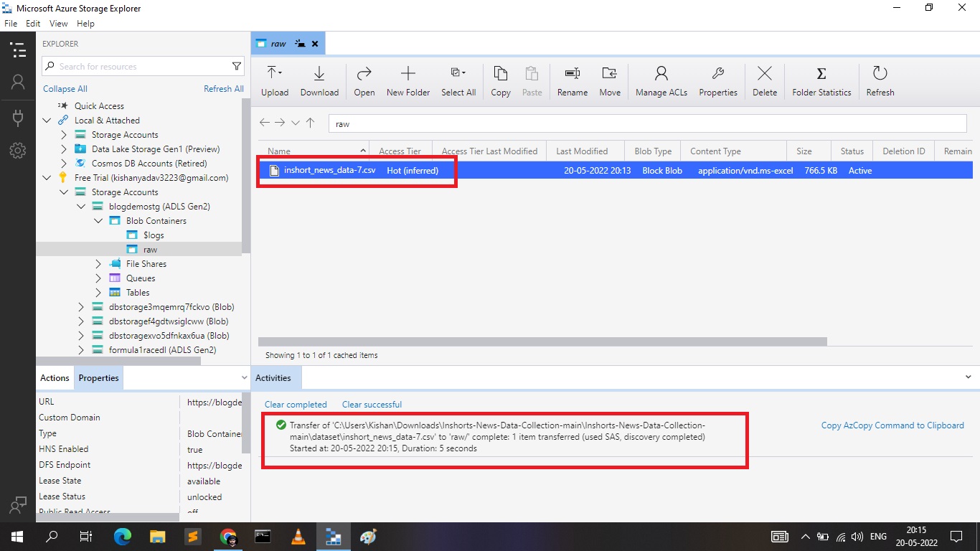Viewport: 980px width, 551px height.
Task: Open the Select All dropdown
Action: click(x=458, y=81)
